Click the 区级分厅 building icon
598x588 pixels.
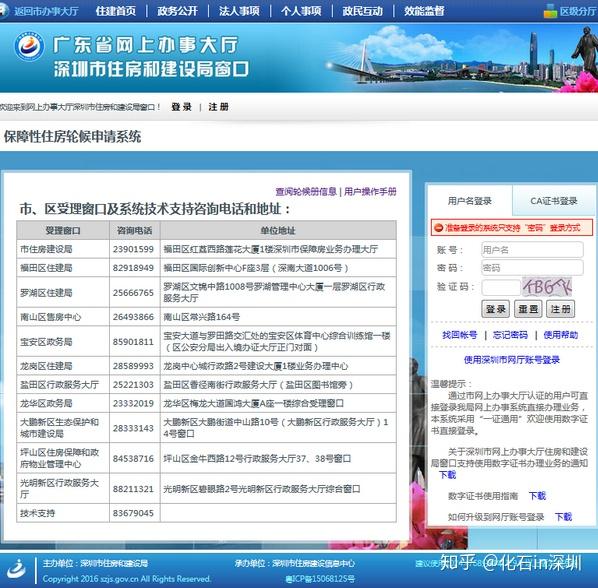(550, 11)
